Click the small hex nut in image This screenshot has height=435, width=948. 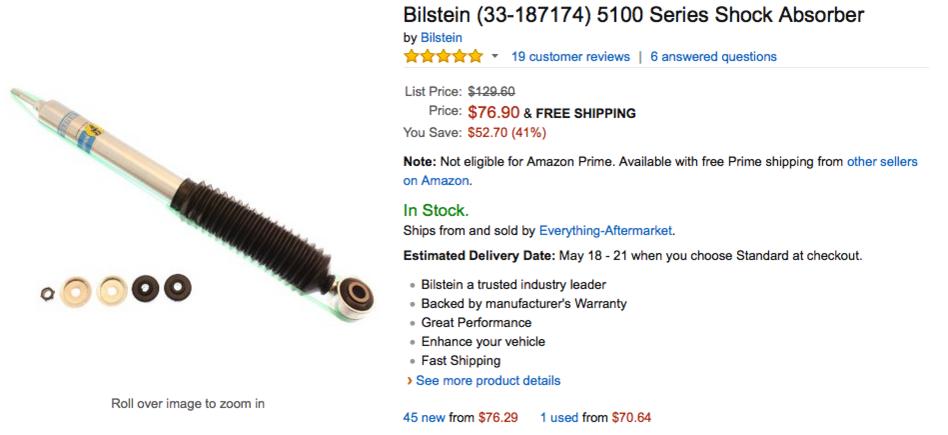point(47,294)
